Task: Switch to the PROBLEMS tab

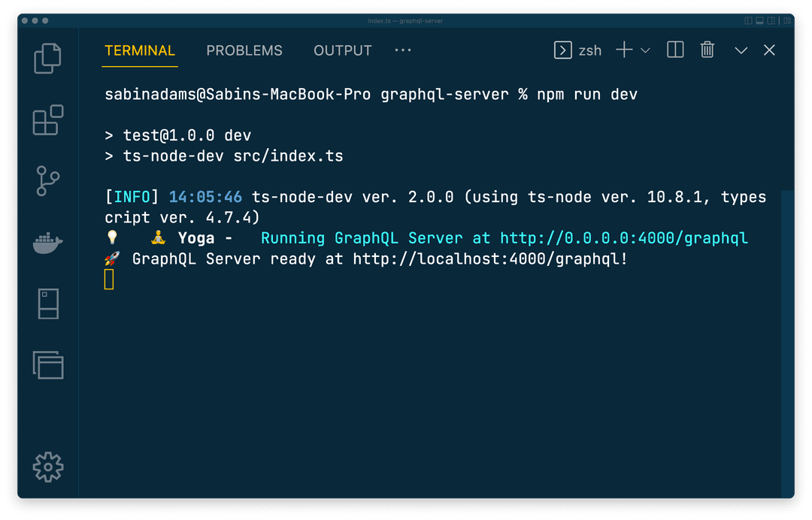Action: tap(244, 50)
